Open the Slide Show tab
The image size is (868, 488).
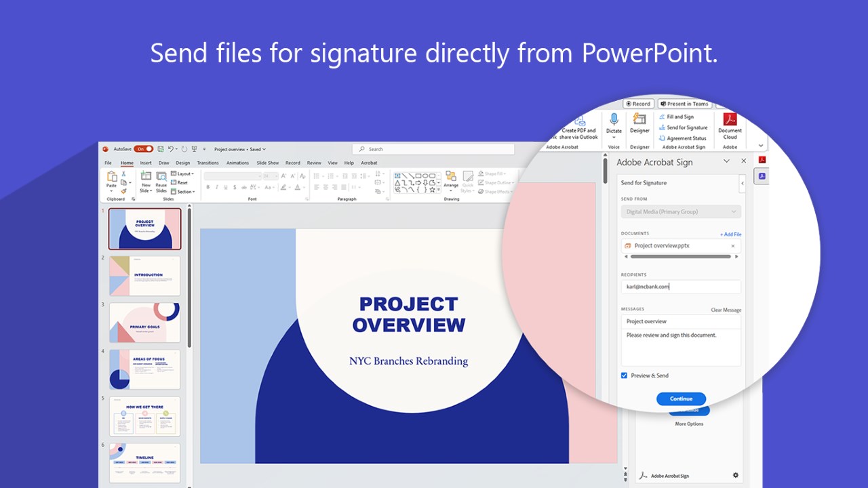[267, 163]
